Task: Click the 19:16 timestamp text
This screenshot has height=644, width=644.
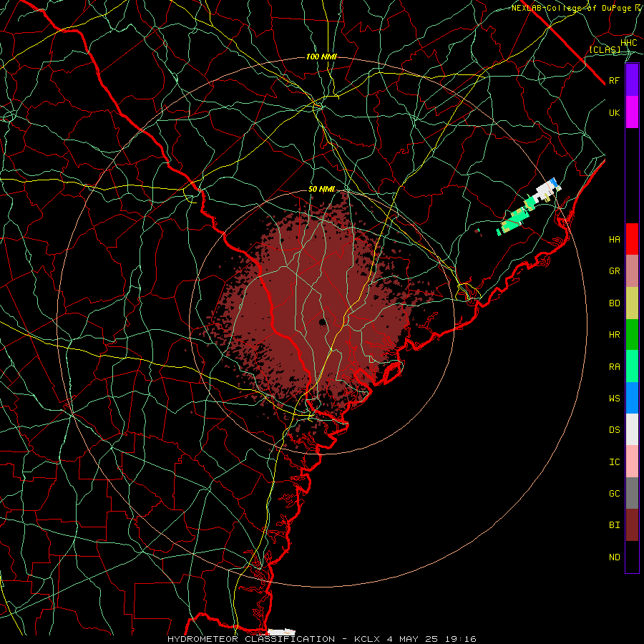Action: 462,639
